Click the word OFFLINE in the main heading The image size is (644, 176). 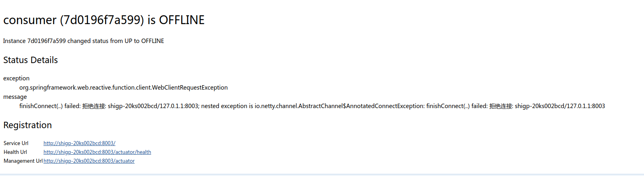tap(182, 20)
